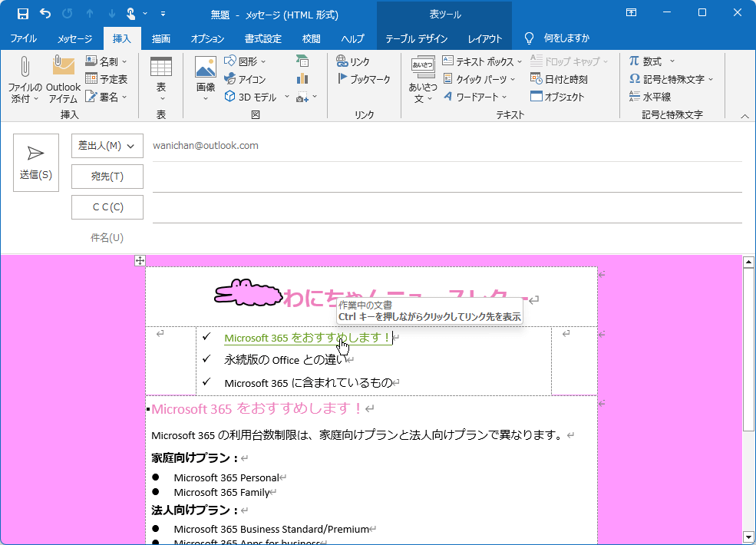The height and width of the screenshot is (545, 756).
Task: Collapse the ribbon with the chevron
Action: 744,116
